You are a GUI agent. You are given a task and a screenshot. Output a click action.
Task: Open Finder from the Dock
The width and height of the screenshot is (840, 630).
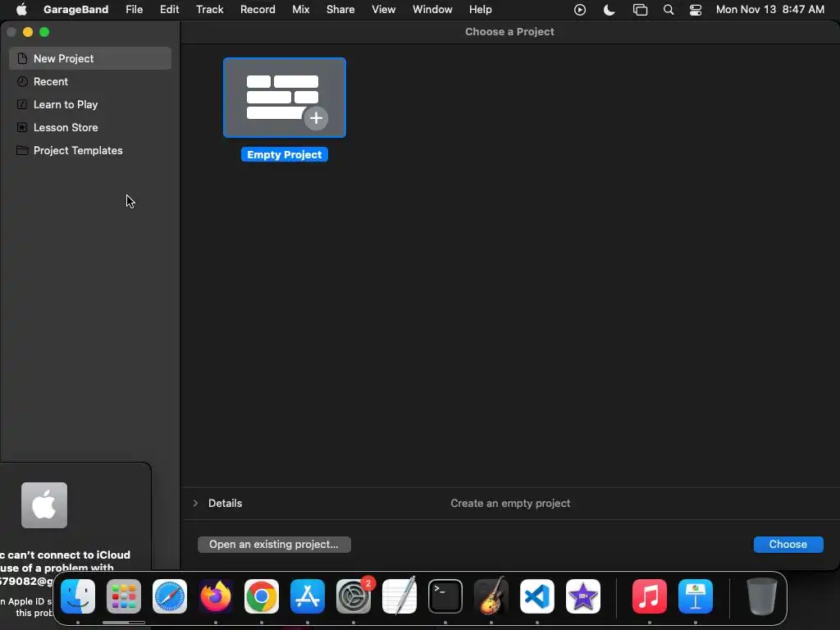(78, 596)
